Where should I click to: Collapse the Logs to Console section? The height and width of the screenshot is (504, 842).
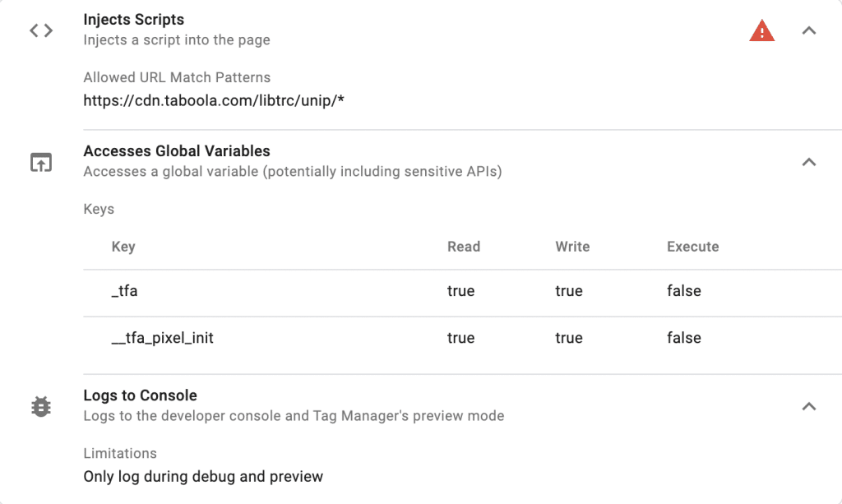[x=809, y=406]
